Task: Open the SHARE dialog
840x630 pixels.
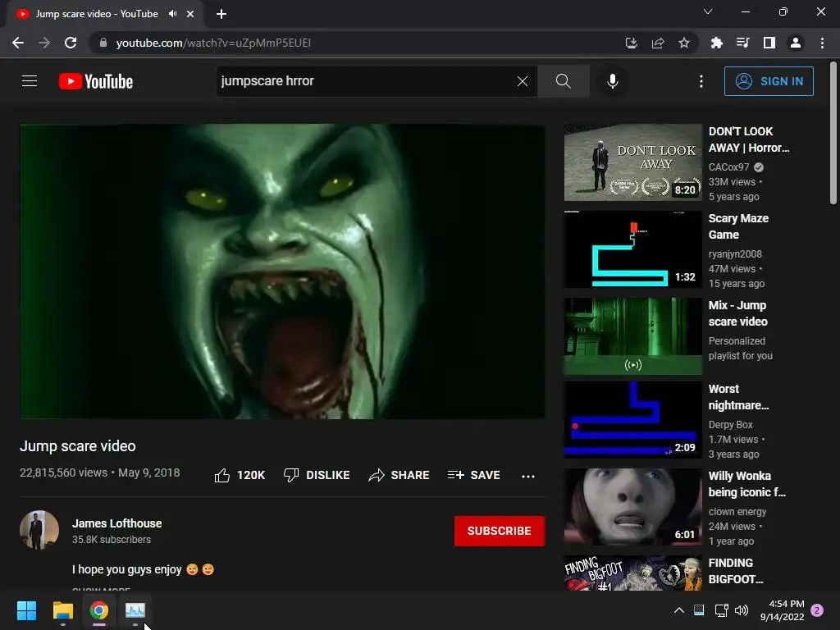Action: click(399, 475)
